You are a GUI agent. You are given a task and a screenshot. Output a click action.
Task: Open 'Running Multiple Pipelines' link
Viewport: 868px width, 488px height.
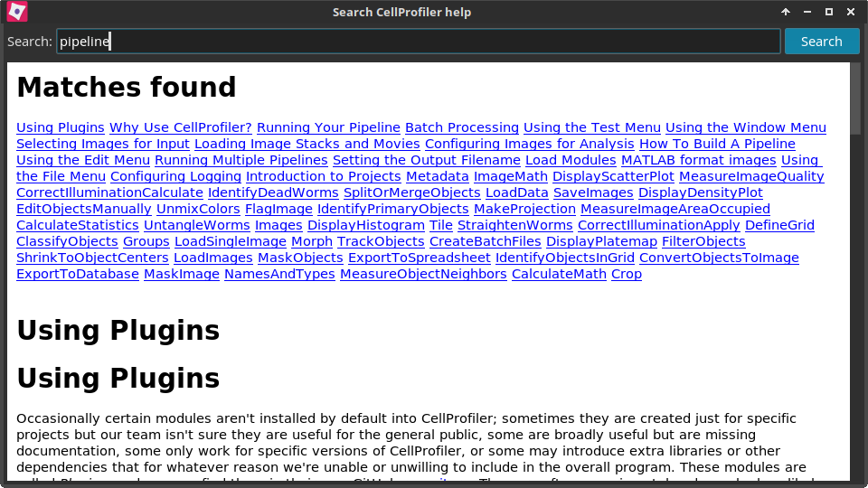[x=241, y=161]
